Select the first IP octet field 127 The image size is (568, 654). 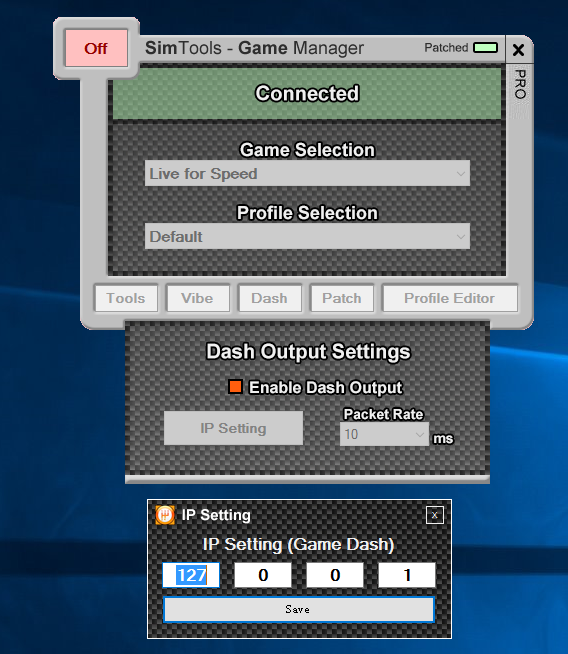(191, 575)
